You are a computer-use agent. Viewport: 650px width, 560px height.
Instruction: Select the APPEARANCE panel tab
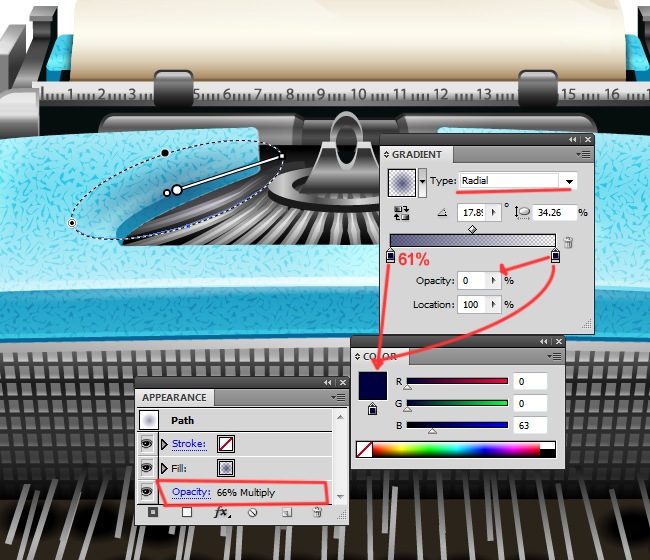pyautogui.click(x=174, y=398)
